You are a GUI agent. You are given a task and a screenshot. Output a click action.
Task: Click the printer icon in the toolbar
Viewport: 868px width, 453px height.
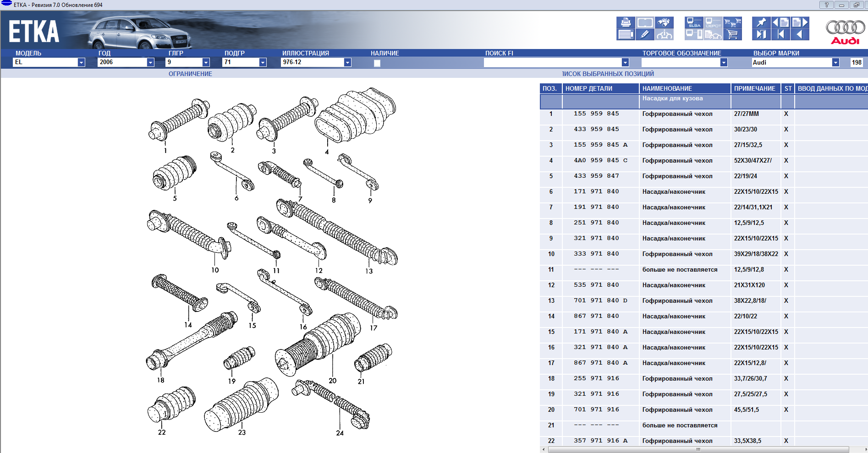pos(626,22)
